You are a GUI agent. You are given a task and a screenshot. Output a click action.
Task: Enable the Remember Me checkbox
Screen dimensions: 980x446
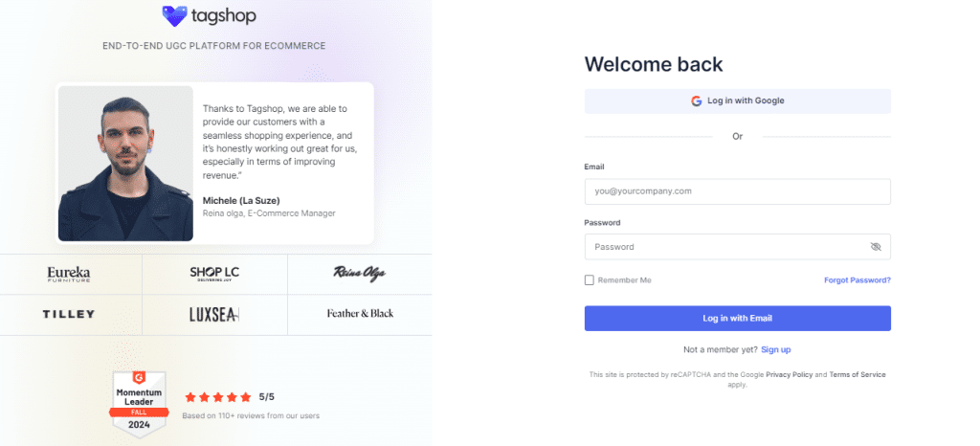point(590,280)
